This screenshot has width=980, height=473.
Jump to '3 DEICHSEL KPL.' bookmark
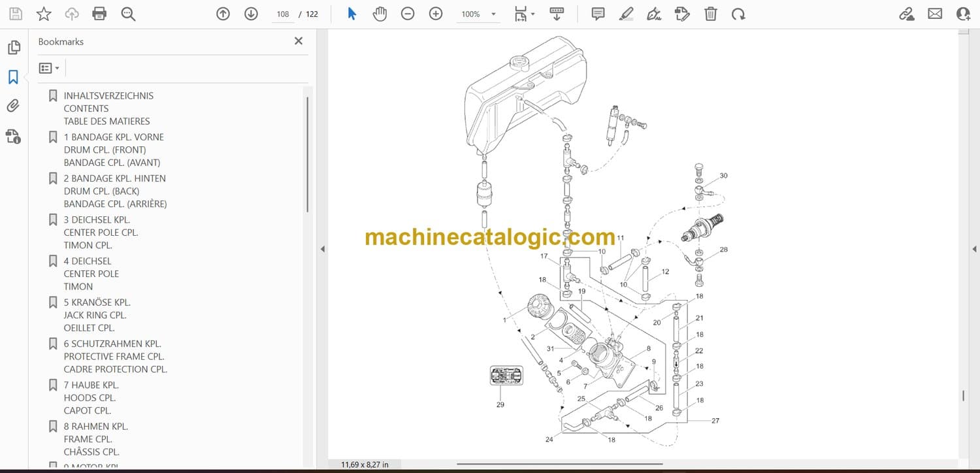pyautogui.click(x=97, y=220)
